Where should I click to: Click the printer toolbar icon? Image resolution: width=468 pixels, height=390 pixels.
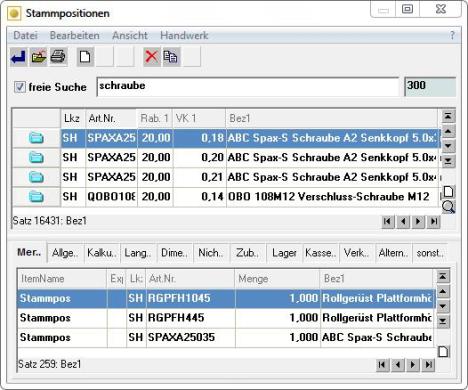point(58,57)
